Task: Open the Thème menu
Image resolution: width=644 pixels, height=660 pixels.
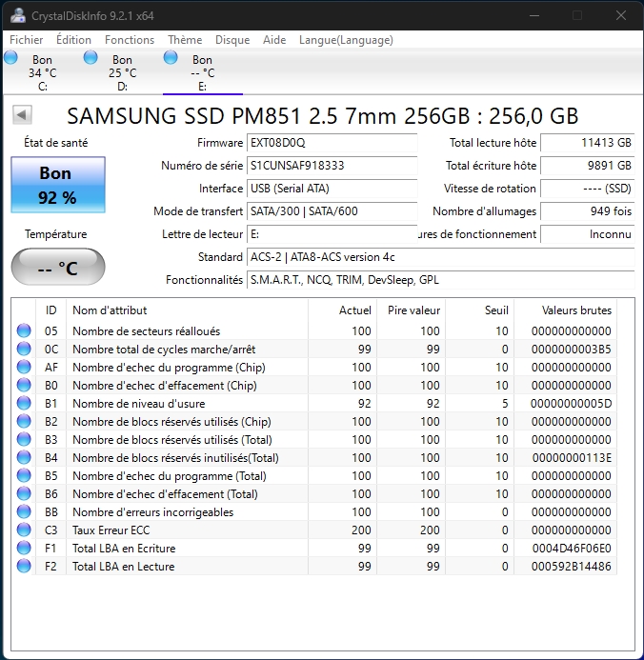Action: tap(185, 40)
